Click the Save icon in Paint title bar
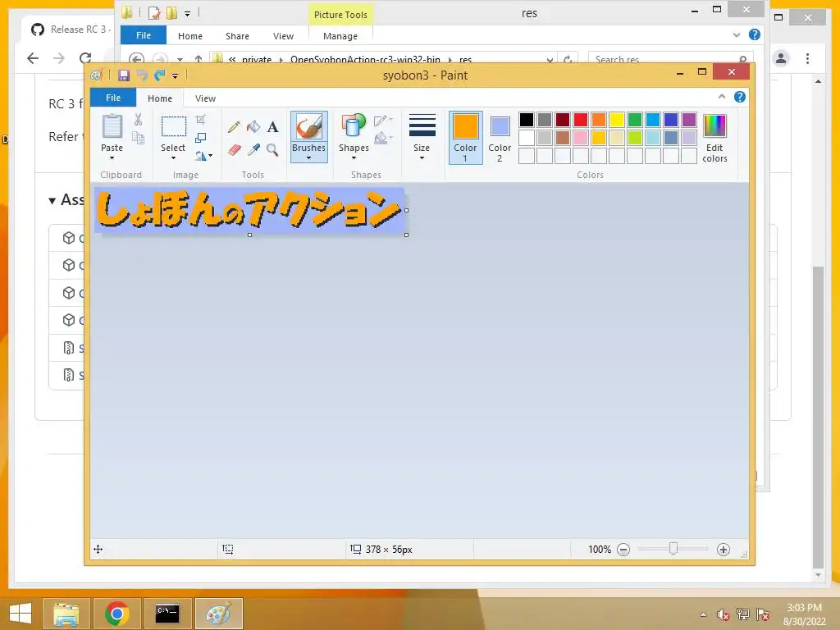Viewport: 840px width, 630px height. (124, 75)
